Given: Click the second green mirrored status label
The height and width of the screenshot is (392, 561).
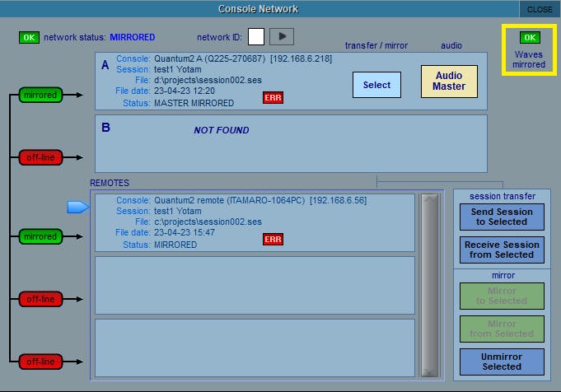Looking at the screenshot, I should tap(40, 237).
